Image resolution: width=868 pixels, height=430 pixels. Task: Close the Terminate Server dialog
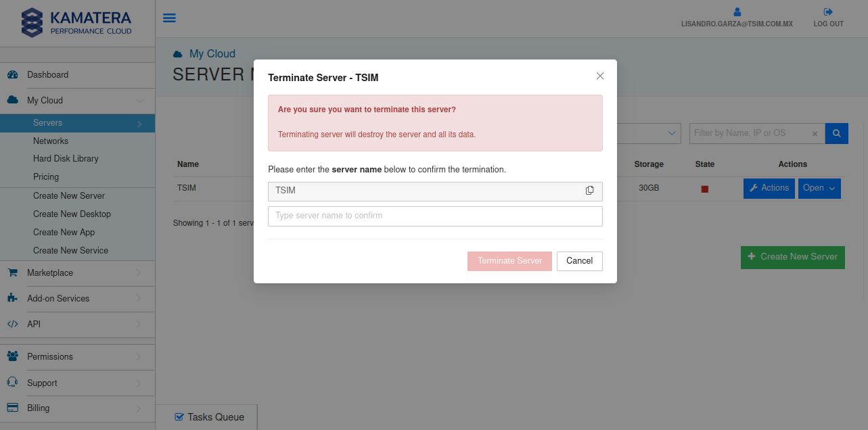[x=600, y=76]
